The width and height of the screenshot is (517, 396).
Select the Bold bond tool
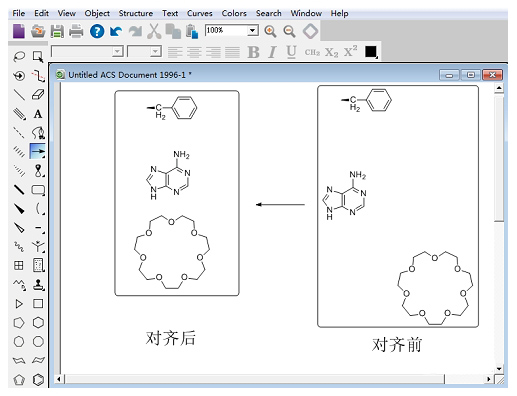pos(19,190)
